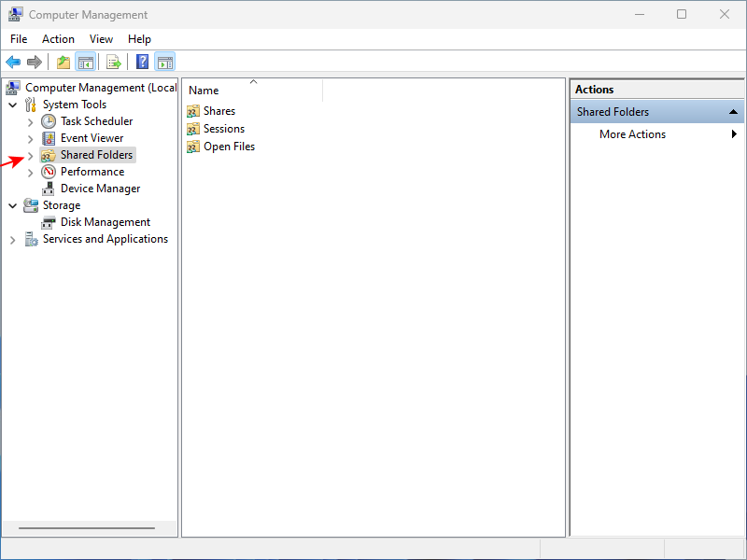Image resolution: width=747 pixels, height=560 pixels.
Task: Go back with the blue arrow
Action: (13, 62)
